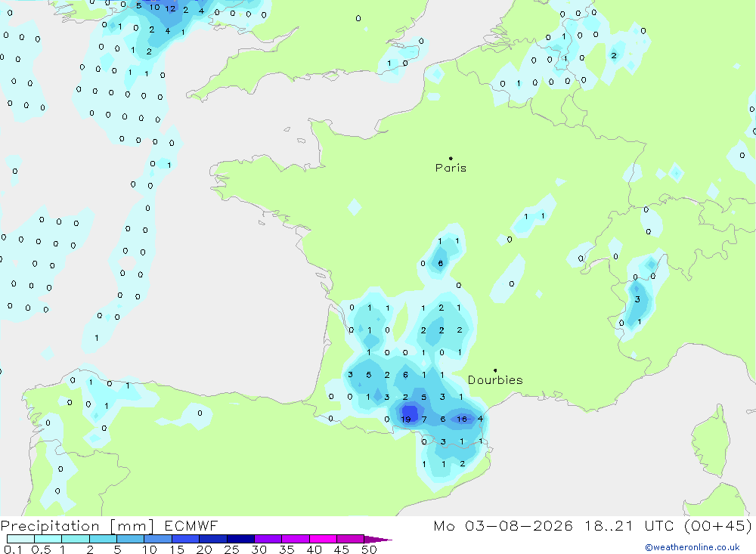The image size is (756, 554).
Task: Click the legend label '50'
Action: click(x=369, y=549)
